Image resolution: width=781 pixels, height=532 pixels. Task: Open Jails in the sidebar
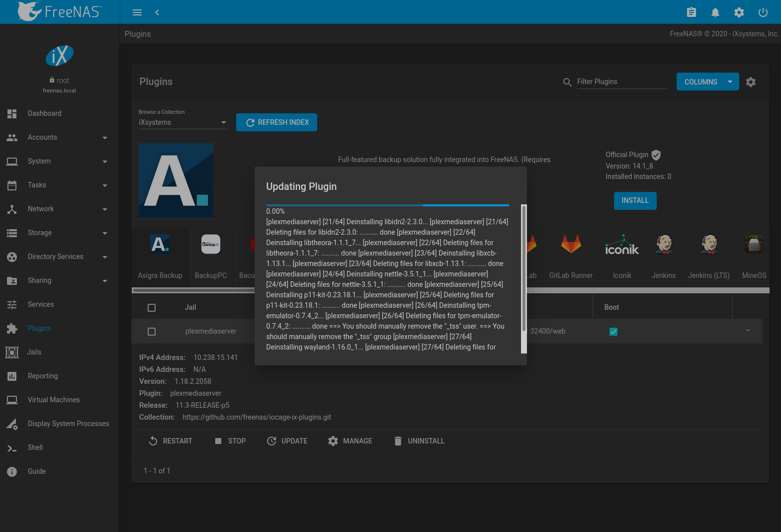pos(34,352)
